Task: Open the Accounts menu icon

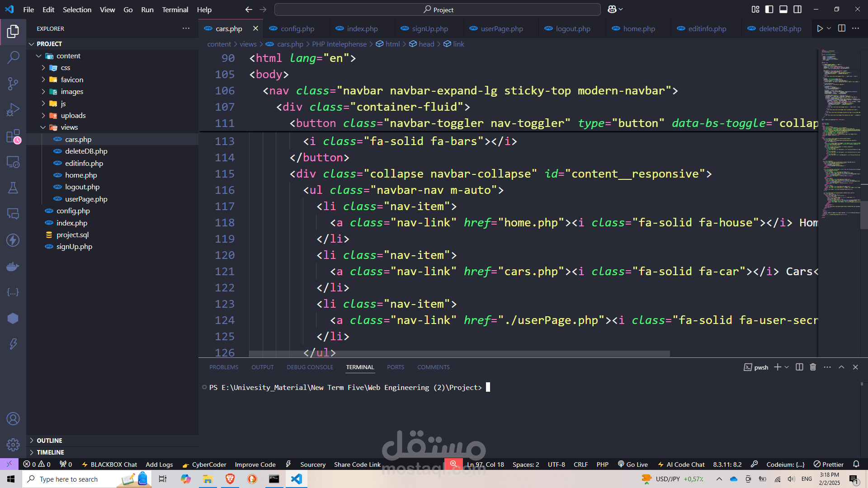Action: 13,419
